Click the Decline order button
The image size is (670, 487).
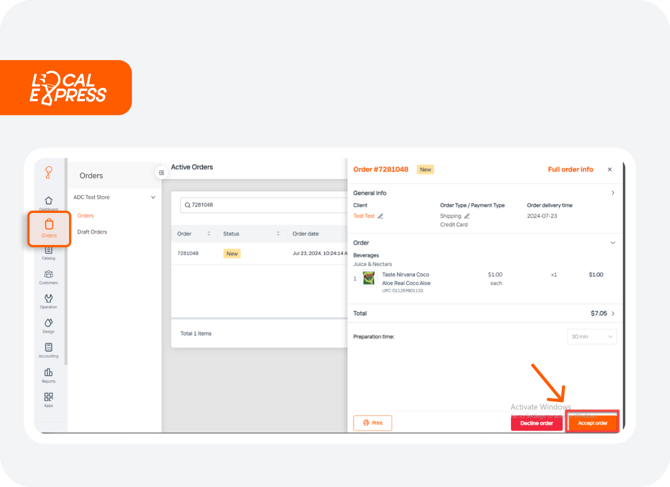point(537,423)
